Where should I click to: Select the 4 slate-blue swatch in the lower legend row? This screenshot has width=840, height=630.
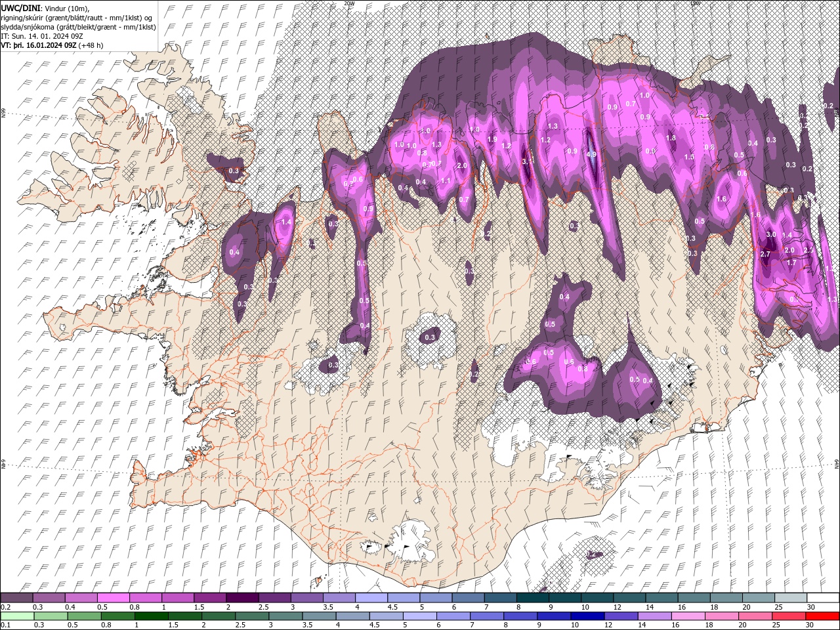coord(352,616)
